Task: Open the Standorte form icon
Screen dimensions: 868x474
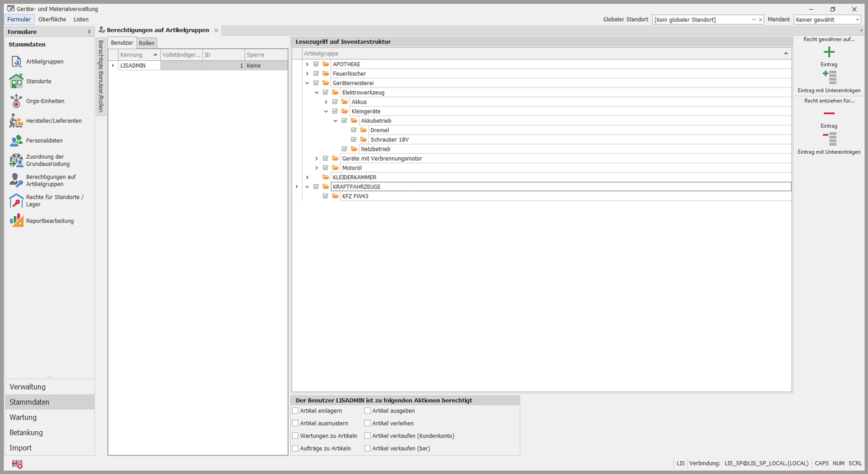Action: click(16, 81)
